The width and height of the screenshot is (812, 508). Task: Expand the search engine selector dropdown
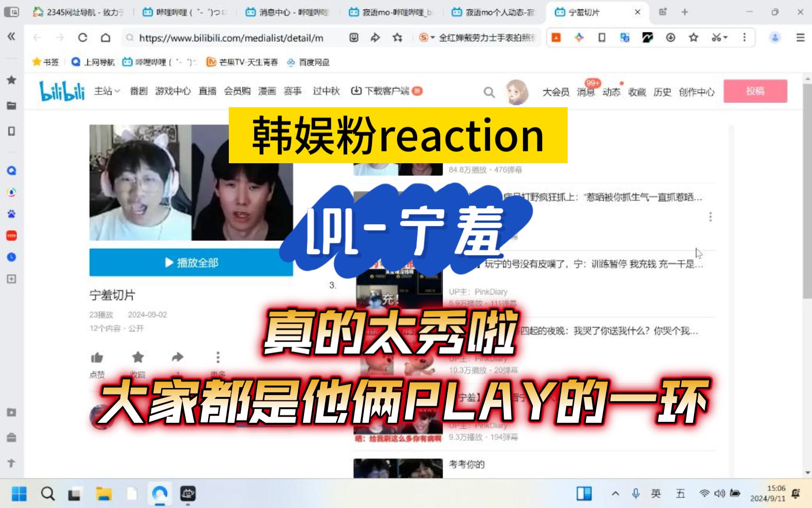(432, 38)
